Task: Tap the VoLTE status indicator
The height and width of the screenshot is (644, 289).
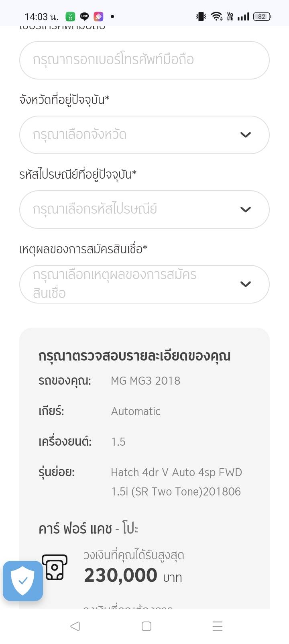Action: 230,16
